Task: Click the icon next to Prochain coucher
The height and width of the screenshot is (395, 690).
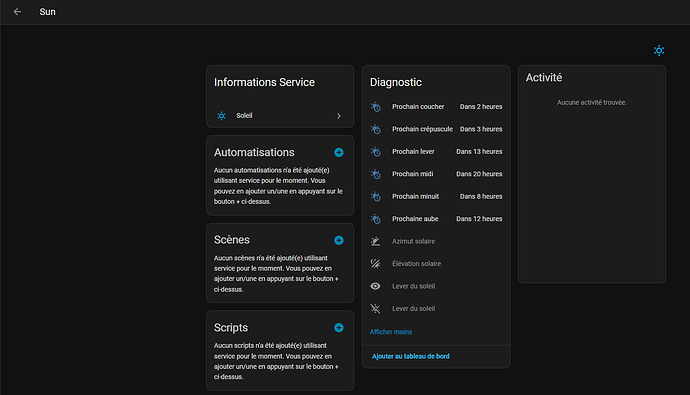Action: (375, 107)
